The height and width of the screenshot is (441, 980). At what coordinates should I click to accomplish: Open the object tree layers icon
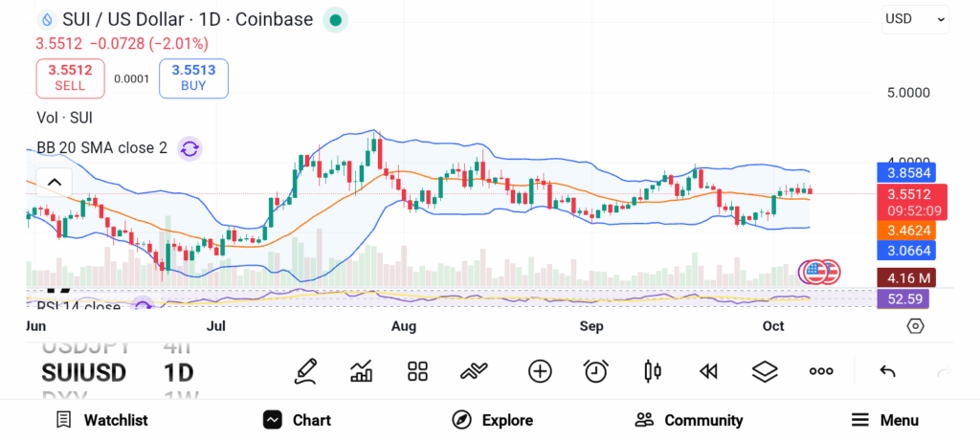point(765,371)
